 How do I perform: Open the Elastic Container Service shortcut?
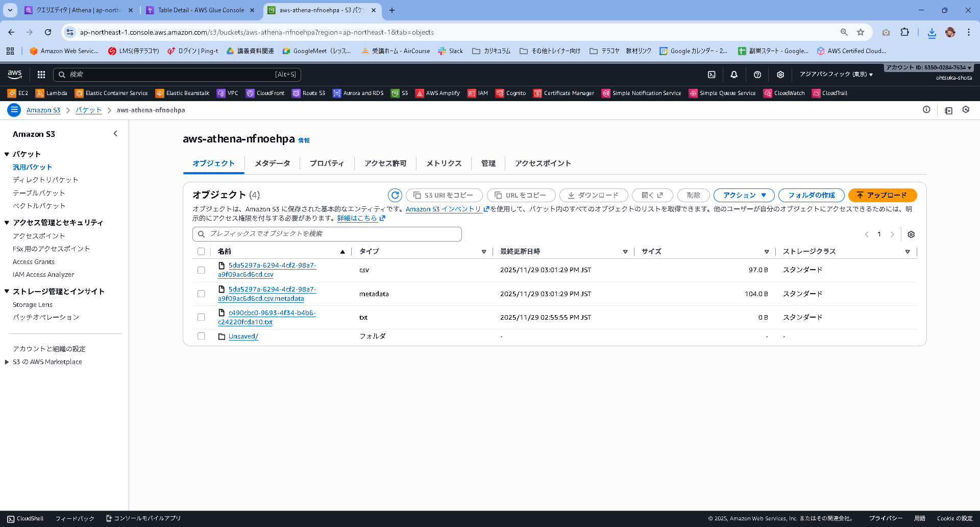(111, 93)
